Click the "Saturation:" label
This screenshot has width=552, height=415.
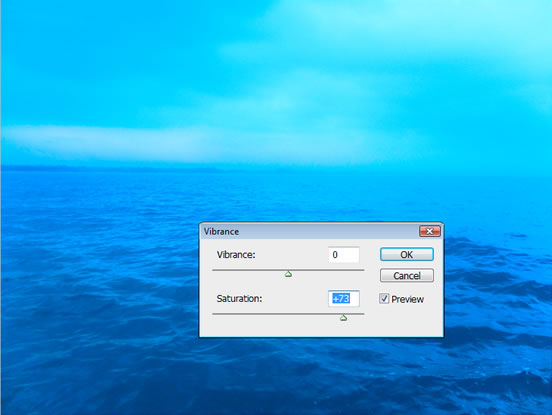239,298
